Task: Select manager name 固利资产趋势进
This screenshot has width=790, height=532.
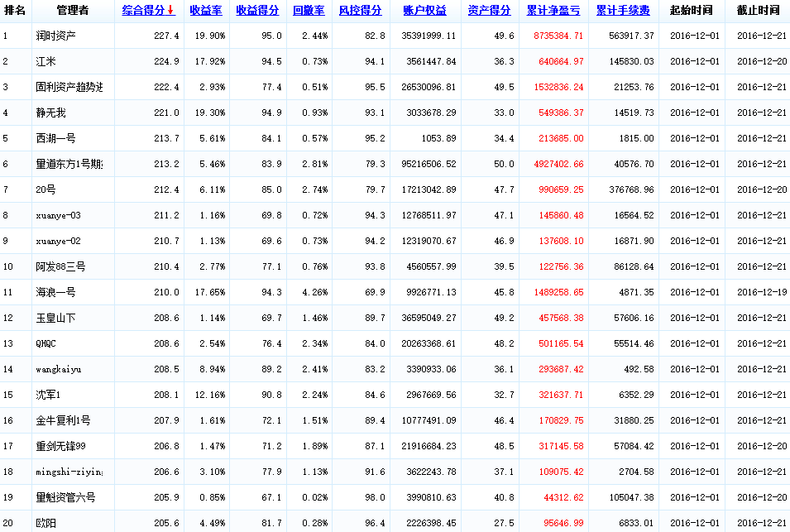Action: 69,87
